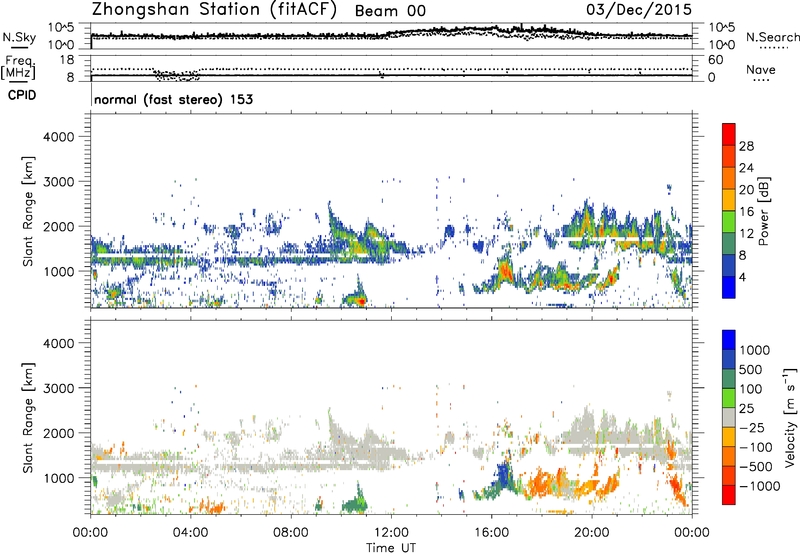
Task: Click the "Time UT" axis title
Action: 391,548
